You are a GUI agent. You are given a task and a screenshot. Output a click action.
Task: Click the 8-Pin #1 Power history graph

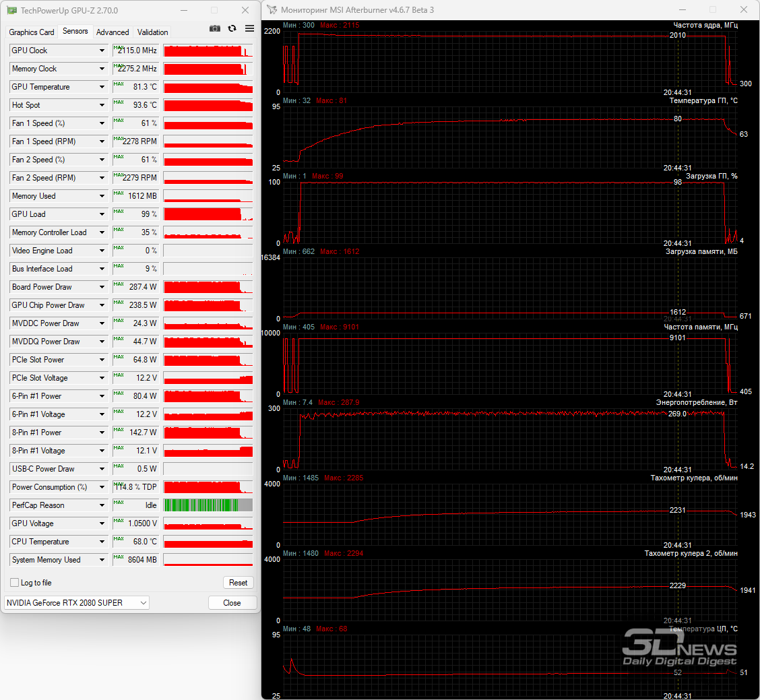click(208, 433)
